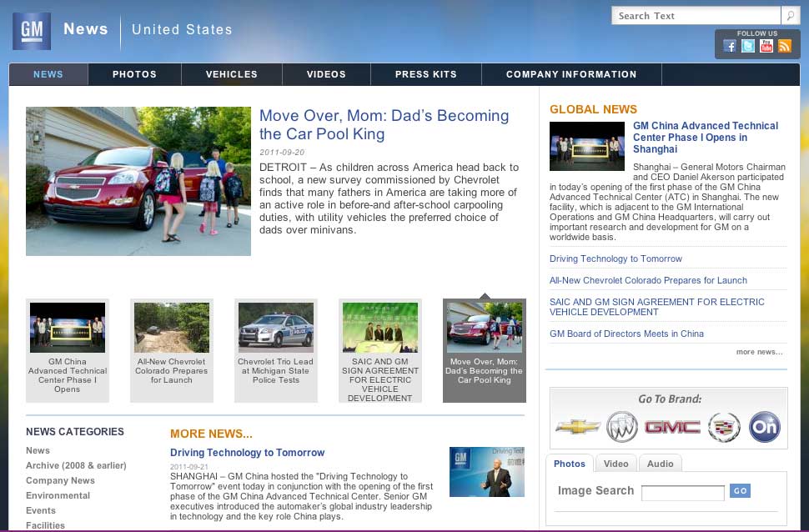Click the 'Image Search' label
This screenshot has height=532, width=809.
tap(596, 490)
